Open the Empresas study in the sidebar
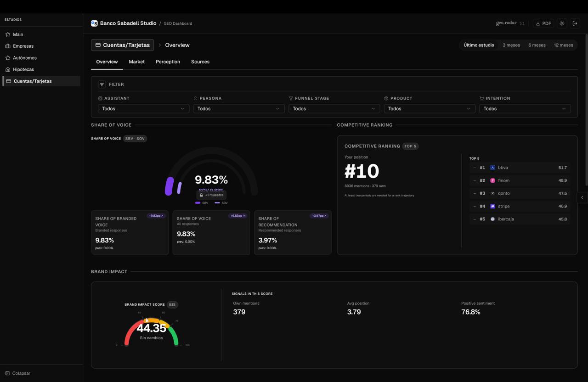Viewport: 588px width, 382px height. click(23, 46)
